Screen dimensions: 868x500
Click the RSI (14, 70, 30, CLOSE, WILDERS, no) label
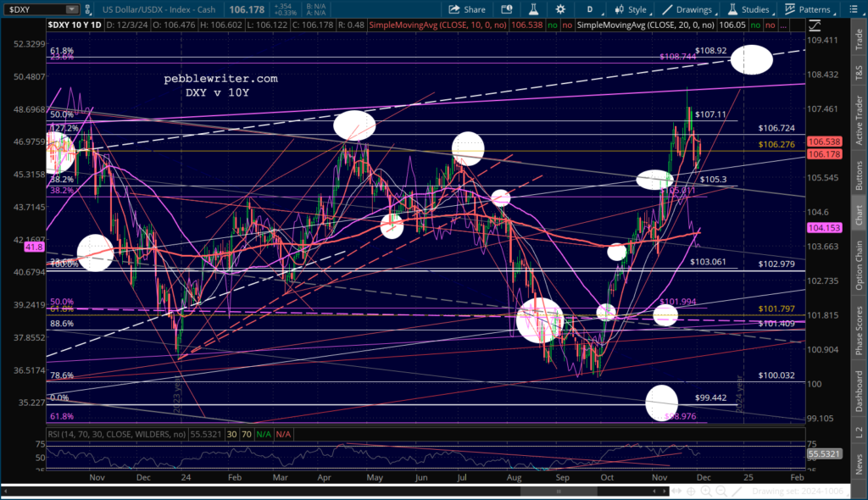click(116, 434)
